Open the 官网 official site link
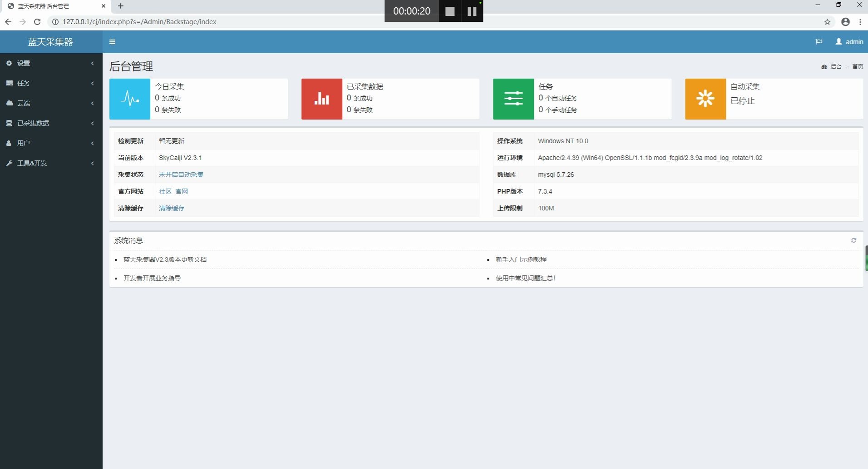The height and width of the screenshot is (469, 868). tap(182, 191)
